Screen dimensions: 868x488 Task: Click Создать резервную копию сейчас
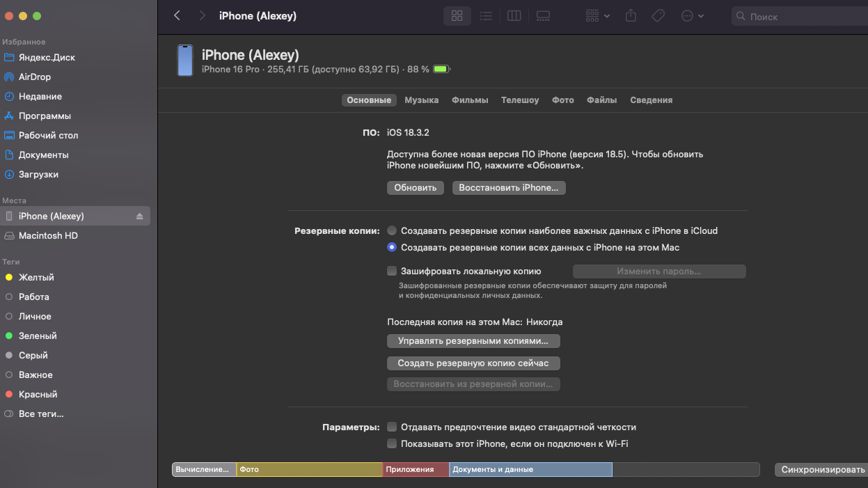point(473,363)
